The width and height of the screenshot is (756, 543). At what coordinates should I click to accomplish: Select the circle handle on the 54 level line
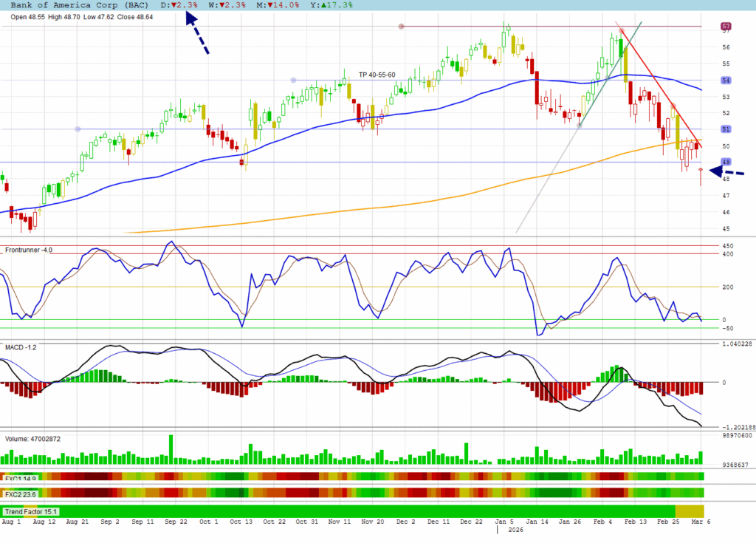pyautogui.click(x=294, y=80)
